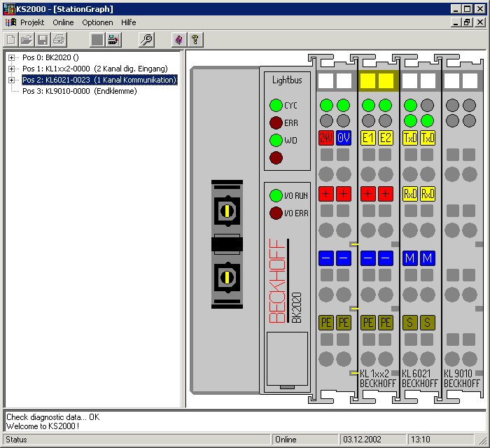
Task: Open the Optionen menu
Action: (97, 22)
